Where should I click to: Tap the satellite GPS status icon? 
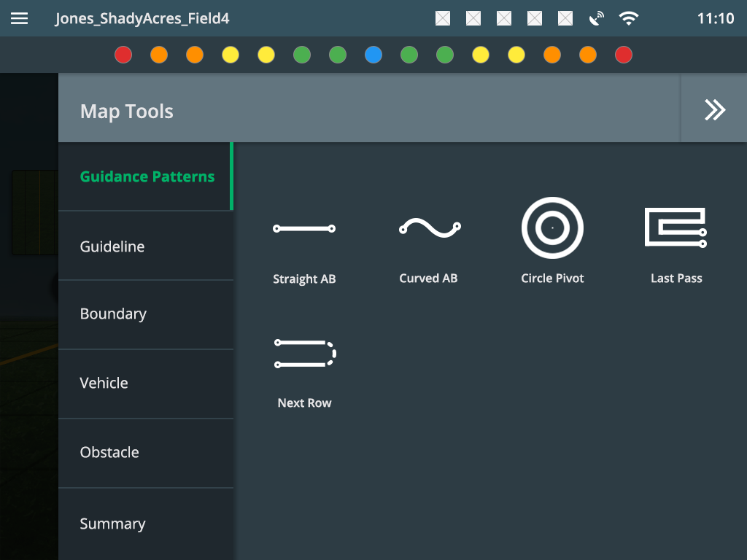point(597,19)
